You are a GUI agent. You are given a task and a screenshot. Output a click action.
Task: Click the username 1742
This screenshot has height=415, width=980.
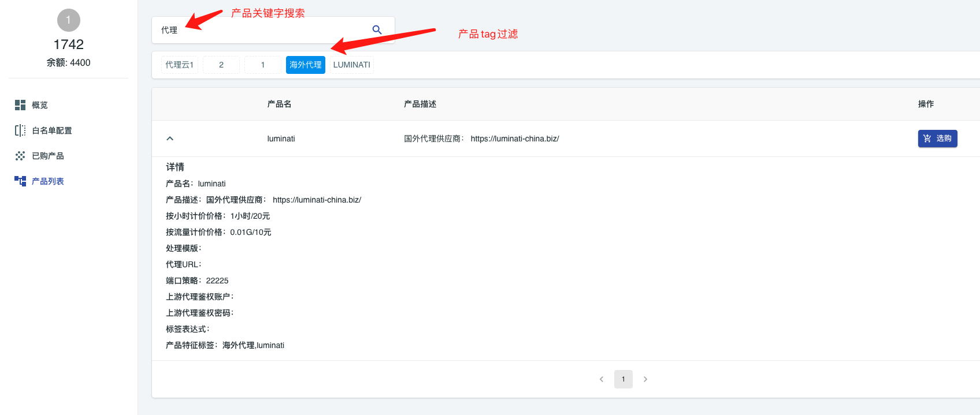(x=69, y=44)
